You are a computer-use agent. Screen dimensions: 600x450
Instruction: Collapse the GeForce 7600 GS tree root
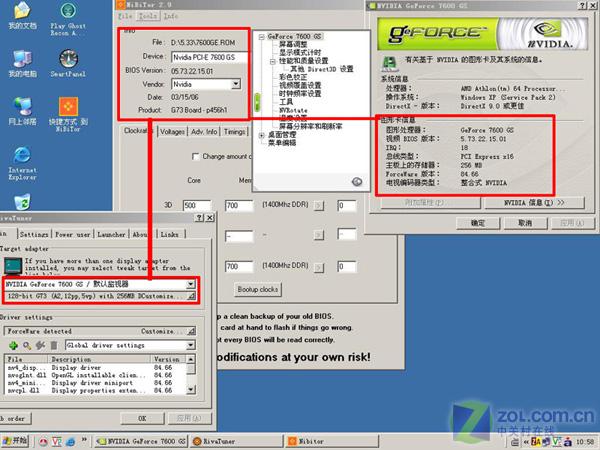point(262,37)
